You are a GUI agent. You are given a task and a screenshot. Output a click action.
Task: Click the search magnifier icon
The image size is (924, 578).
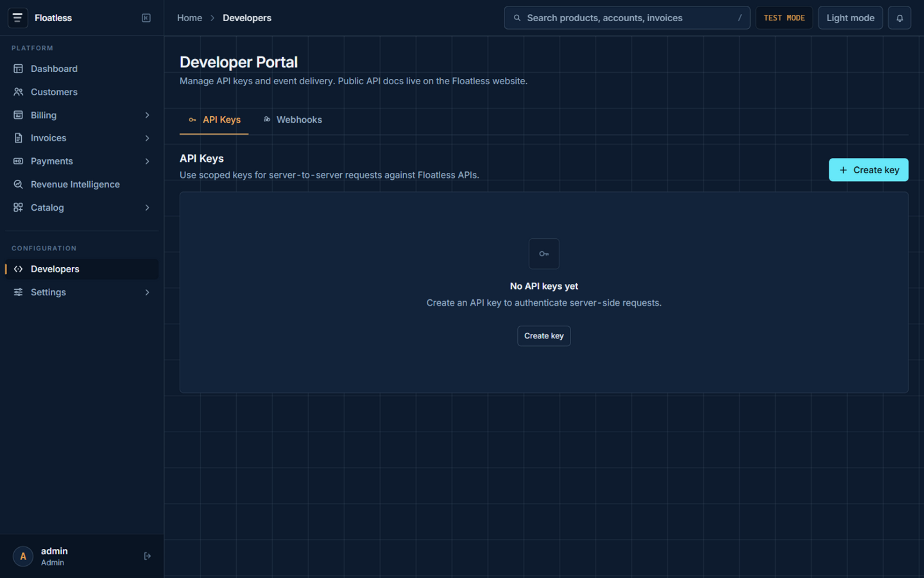pyautogui.click(x=517, y=18)
